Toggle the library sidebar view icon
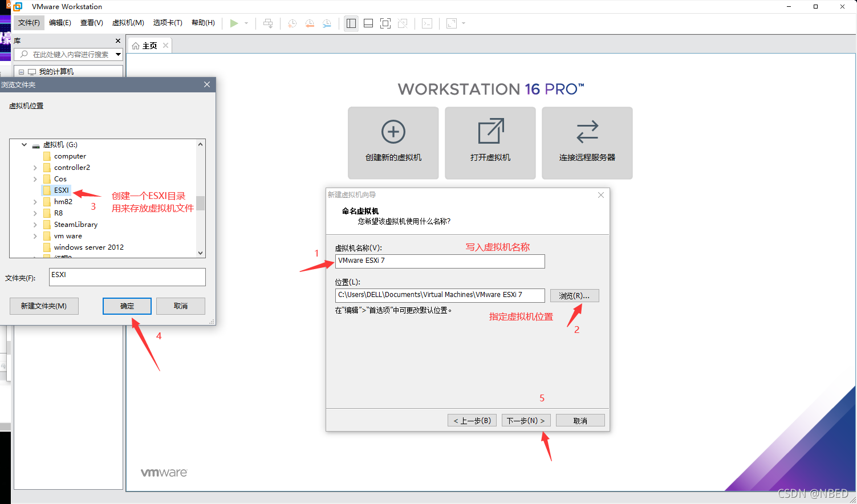 351,23
